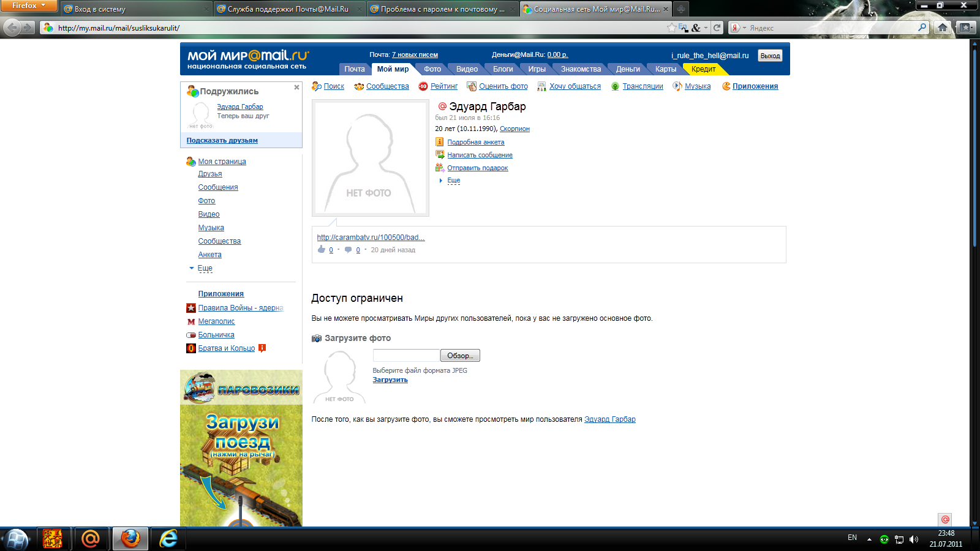
Task: Click the browser Home button
Action: tap(943, 28)
